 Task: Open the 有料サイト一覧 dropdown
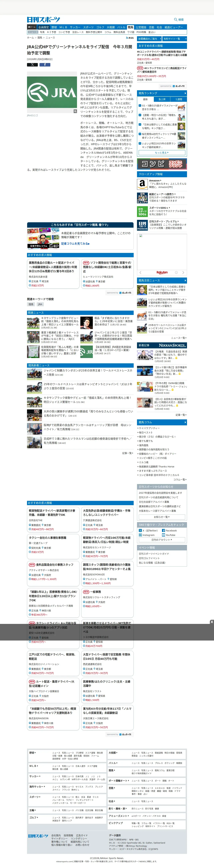(174, 39)
